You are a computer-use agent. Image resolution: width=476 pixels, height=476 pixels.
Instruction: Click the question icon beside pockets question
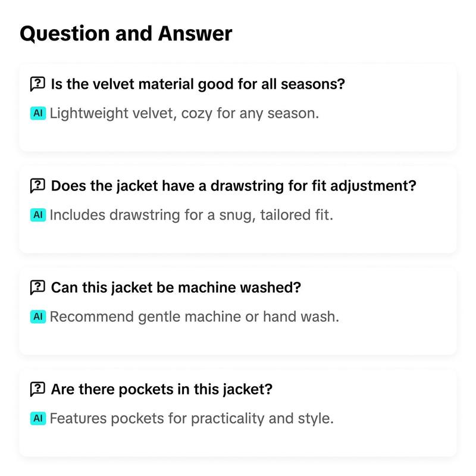coord(37,389)
